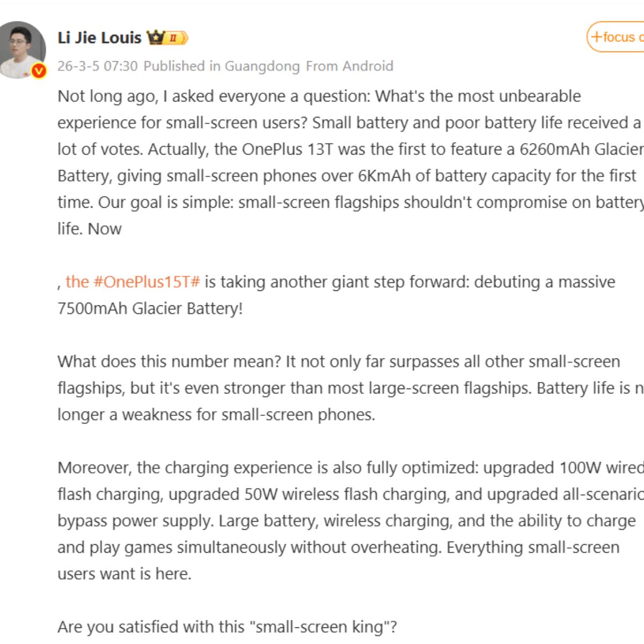Image resolution: width=644 pixels, height=644 pixels.
Task: Click the "7500mAh Glacier Battery!" line
Action: coord(150,309)
